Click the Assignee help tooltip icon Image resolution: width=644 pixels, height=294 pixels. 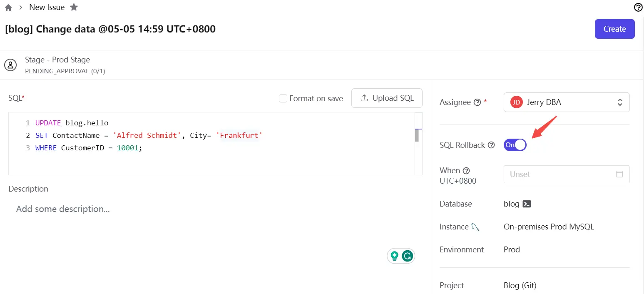coord(477,102)
